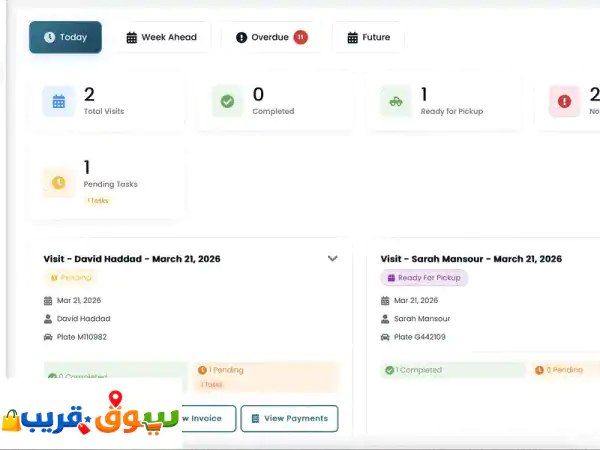This screenshot has height=450, width=600.
Task: Click person icon next to Sarah Mansour
Action: (385, 319)
